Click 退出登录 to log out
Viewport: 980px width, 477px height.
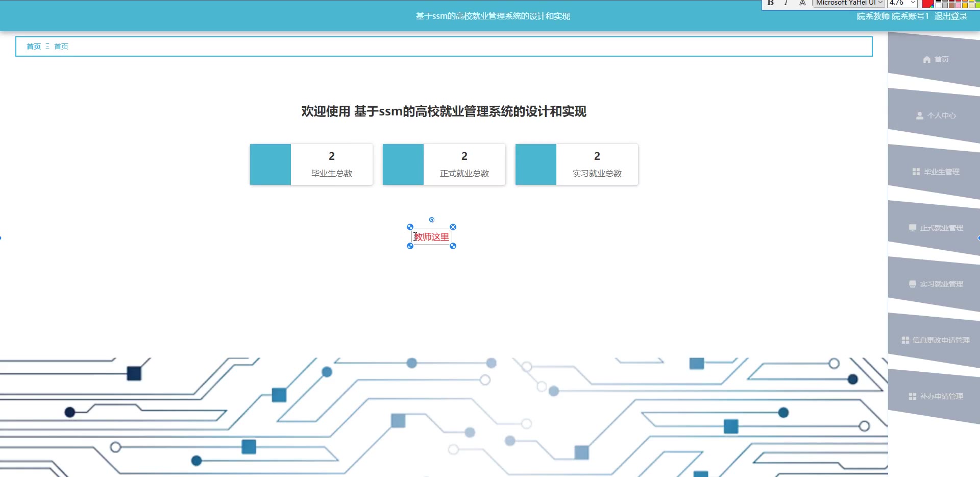(950, 16)
